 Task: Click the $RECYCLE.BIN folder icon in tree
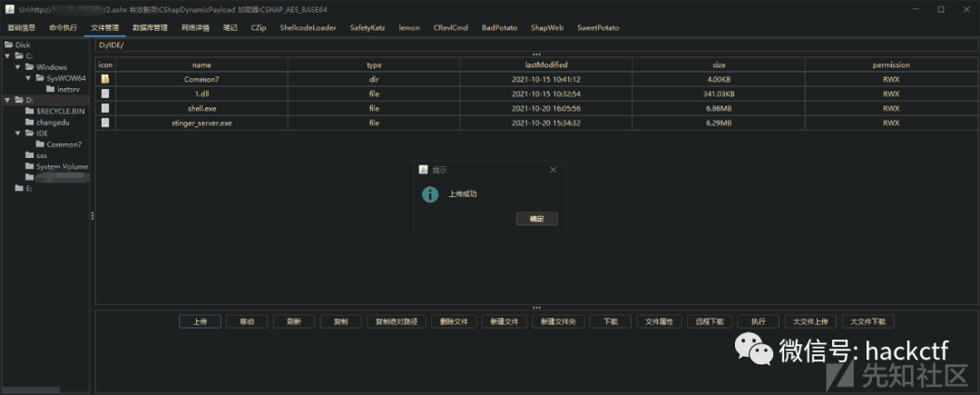[29, 111]
